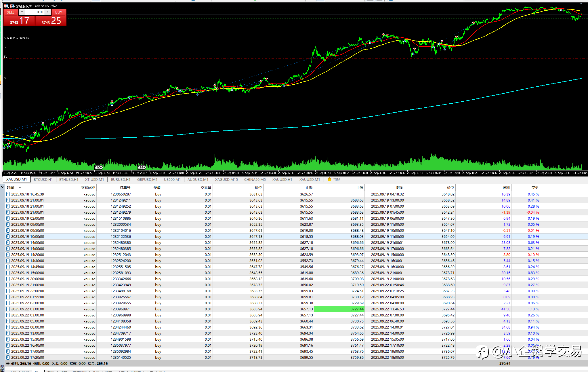
Task: Click the 0.01 volume input field
Action: (x=35, y=12)
